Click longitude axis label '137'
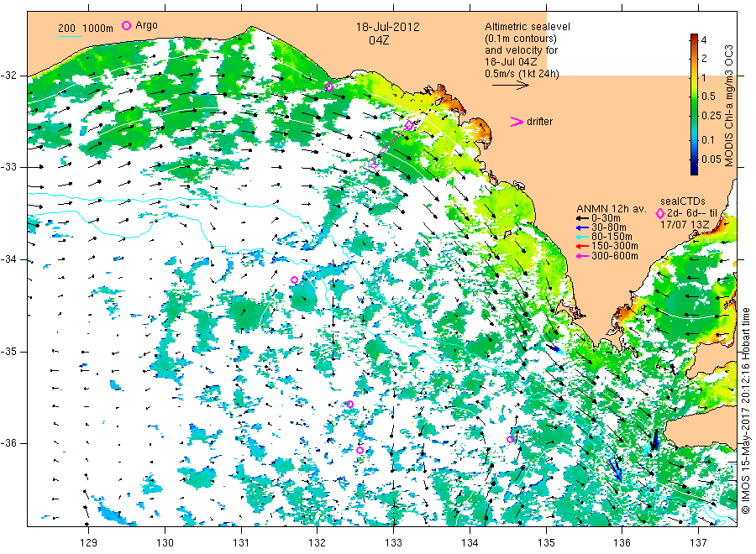Screen dimensions: 756x554 tap(698, 543)
